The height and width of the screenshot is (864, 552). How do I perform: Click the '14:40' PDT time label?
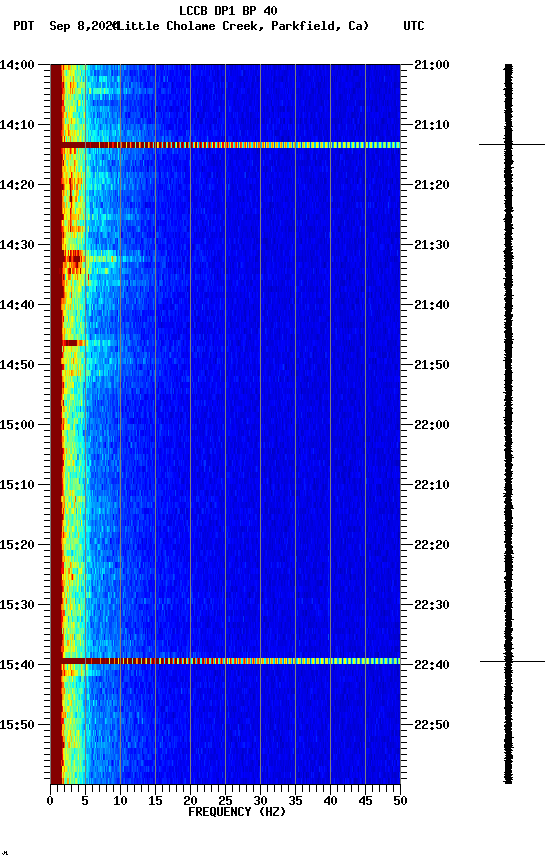coord(17,305)
